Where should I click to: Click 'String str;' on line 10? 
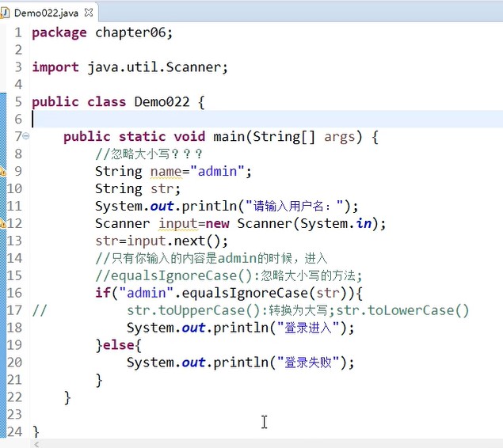coord(138,188)
